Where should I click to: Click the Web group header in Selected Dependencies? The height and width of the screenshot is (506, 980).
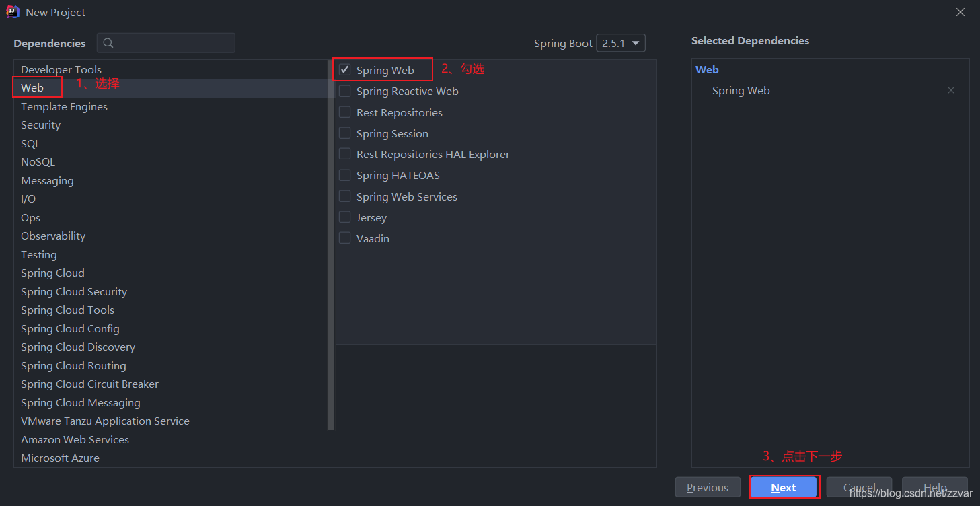(x=707, y=69)
